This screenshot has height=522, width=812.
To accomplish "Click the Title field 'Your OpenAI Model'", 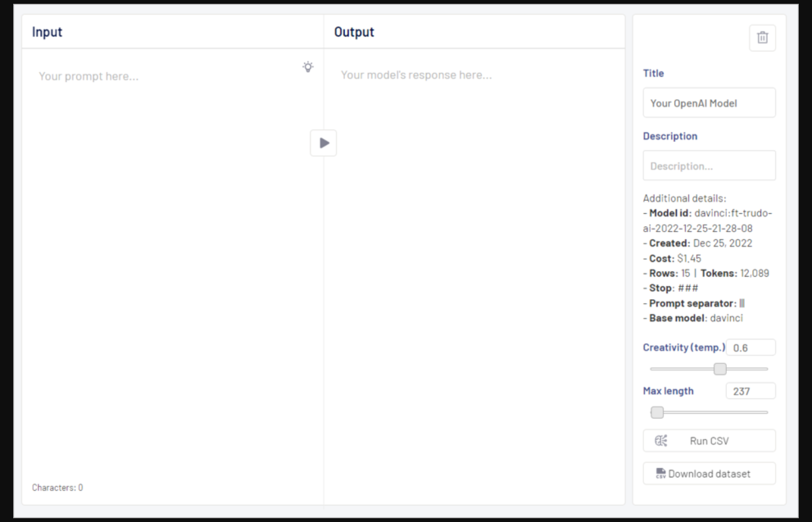I will pos(709,103).
